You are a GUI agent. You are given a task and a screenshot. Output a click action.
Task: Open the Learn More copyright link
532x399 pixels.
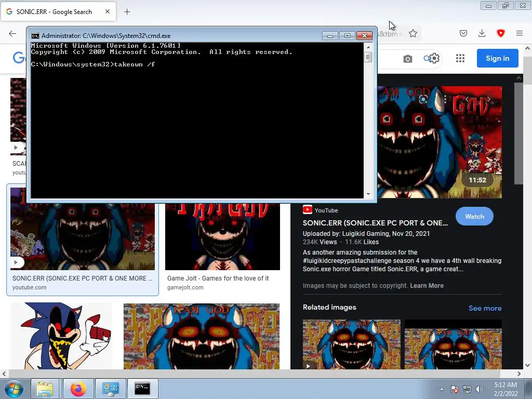[427, 286]
